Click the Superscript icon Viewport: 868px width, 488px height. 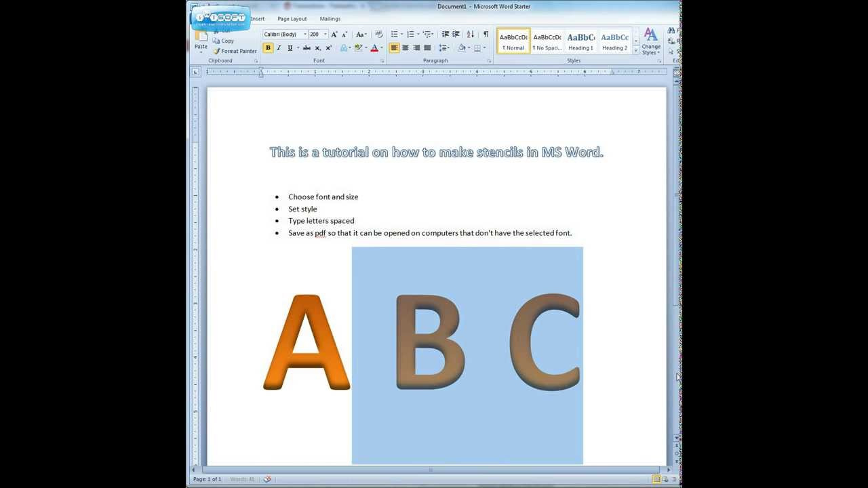pos(328,47)
